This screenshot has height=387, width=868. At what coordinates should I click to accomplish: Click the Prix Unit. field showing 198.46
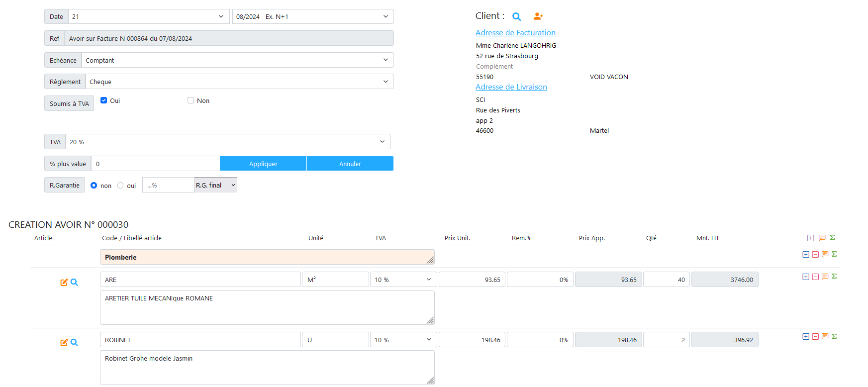[x=472, y=340]
